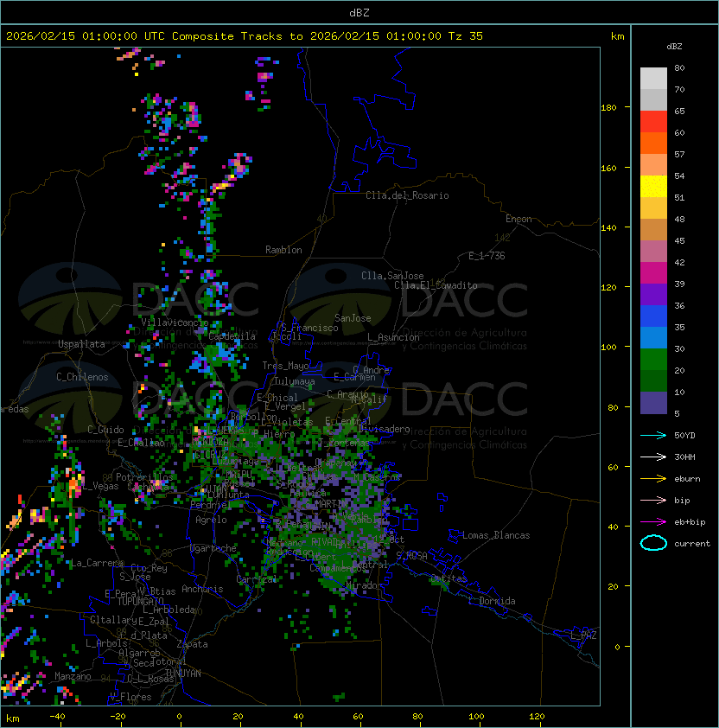Click the 'dBZ' heading above color scale
Image resolution: width=719 pixels, height=728 pixels.
click(x=674, y=47)
